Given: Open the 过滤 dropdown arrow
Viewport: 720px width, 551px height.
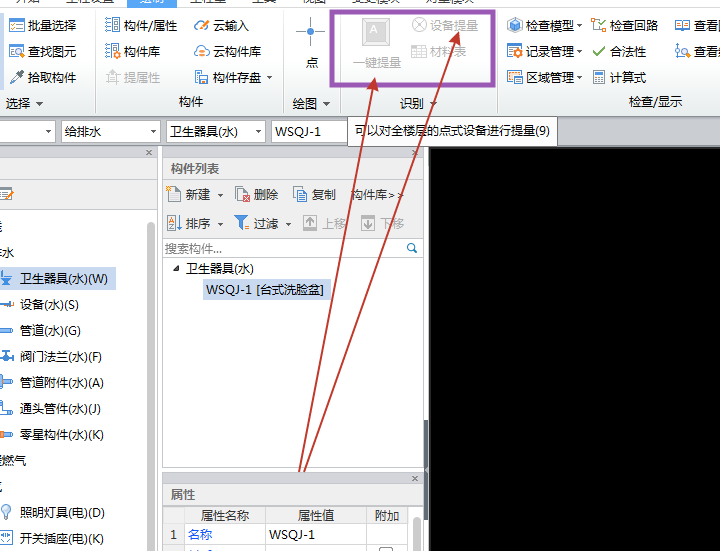Looking at the screenshot, I should pyautogui.click(x=288, y=225).
